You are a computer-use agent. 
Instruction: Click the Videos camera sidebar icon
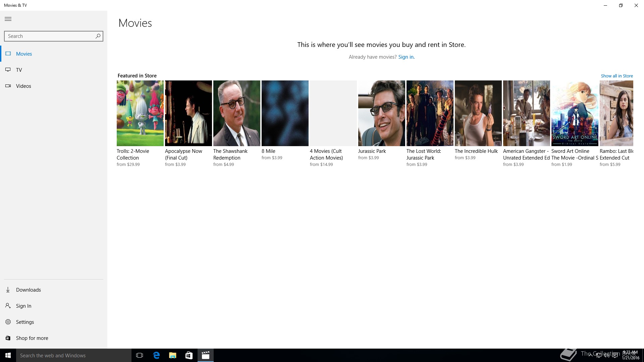click(8, 86)
